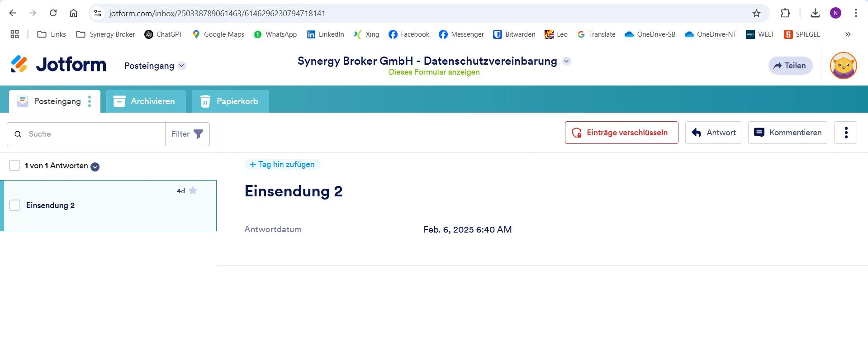Open the browser downloads icon
Viewport: 868px width, 338px height.
(x=815, y=13)
